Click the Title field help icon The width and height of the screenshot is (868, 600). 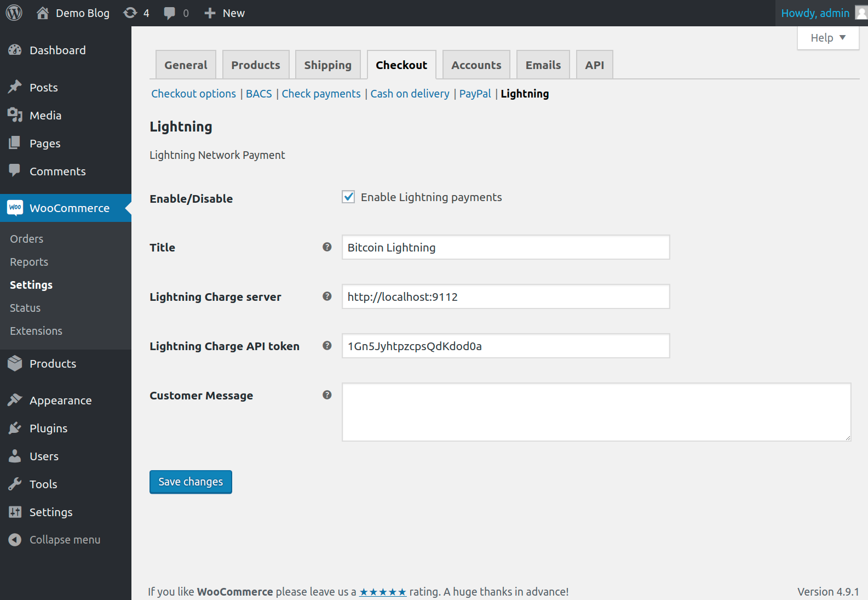coord(327,247)
